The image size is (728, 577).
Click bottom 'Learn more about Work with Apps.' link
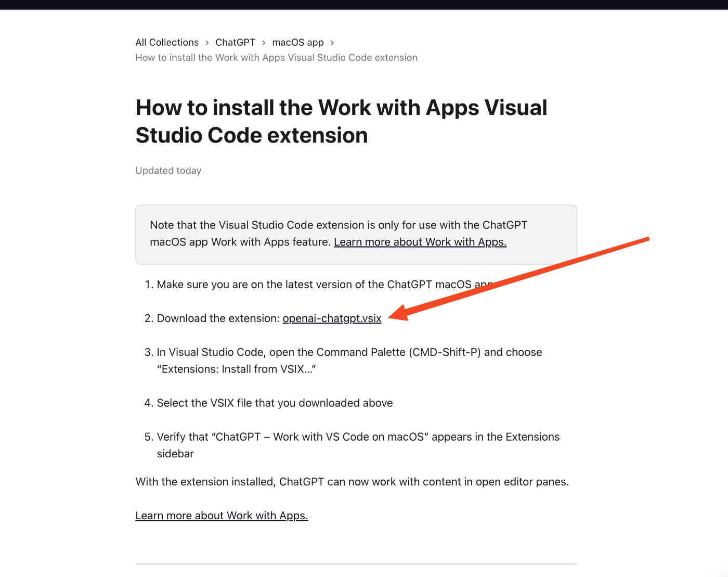pyautogui.click(x=222, y=516)
